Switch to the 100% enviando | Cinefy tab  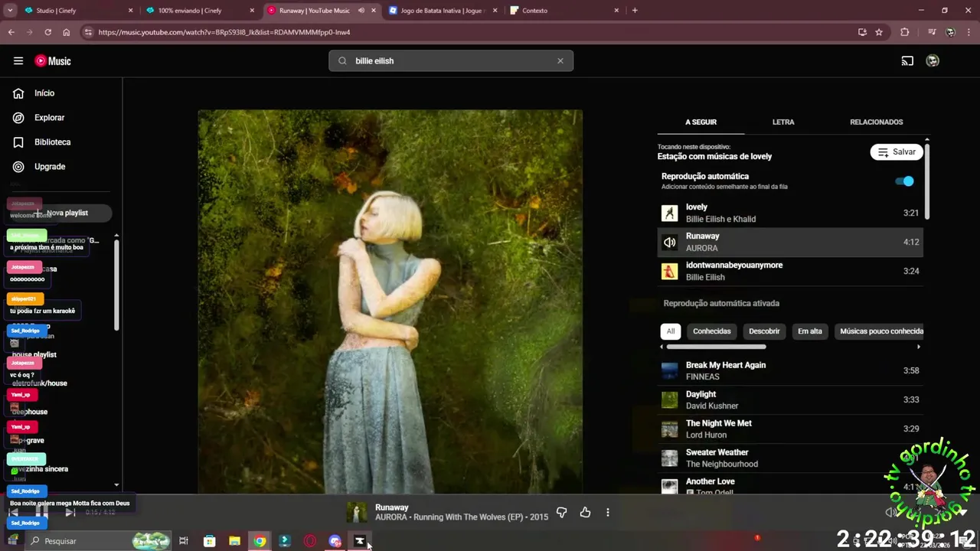click(201, 11)
